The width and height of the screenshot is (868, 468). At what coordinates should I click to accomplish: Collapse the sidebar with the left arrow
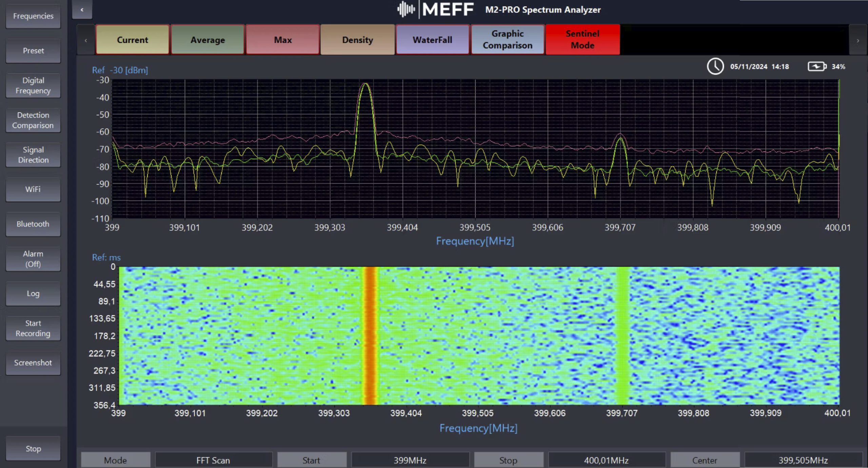pos(82,10)
